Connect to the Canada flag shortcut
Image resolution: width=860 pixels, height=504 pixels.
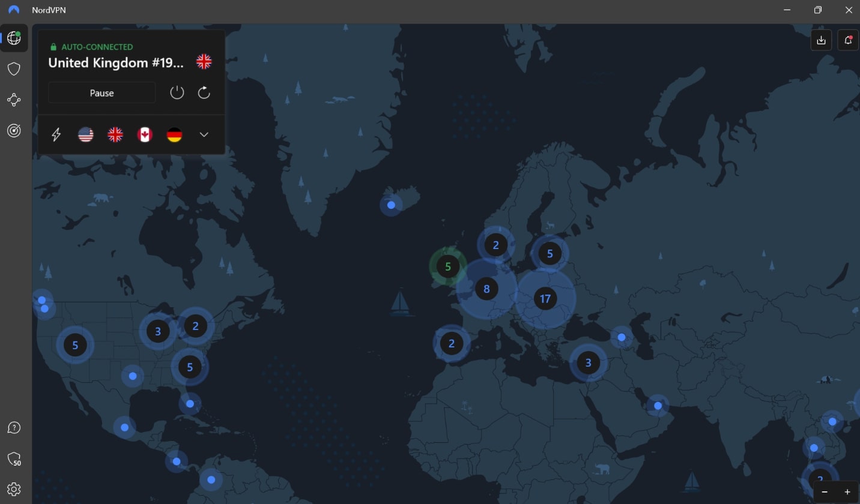(x=145, y=134)
